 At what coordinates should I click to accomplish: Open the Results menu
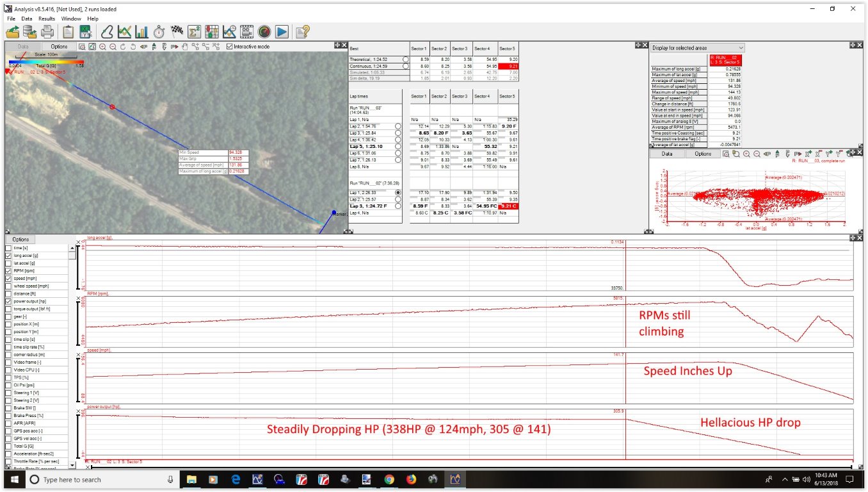coord(47,19)
